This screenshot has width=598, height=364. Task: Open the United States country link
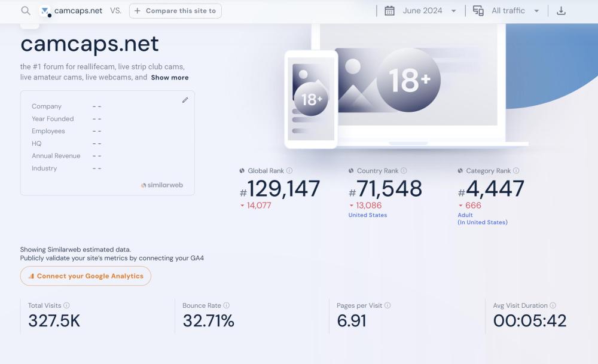367,215
